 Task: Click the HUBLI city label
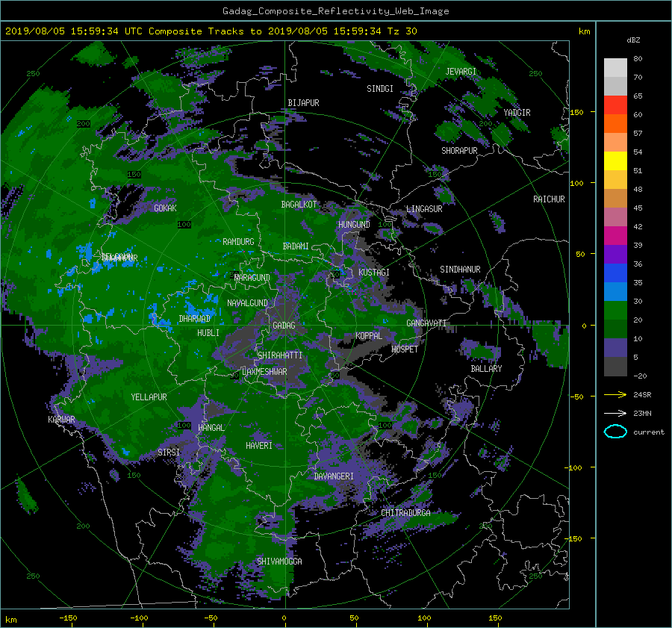tap(208, 333)
